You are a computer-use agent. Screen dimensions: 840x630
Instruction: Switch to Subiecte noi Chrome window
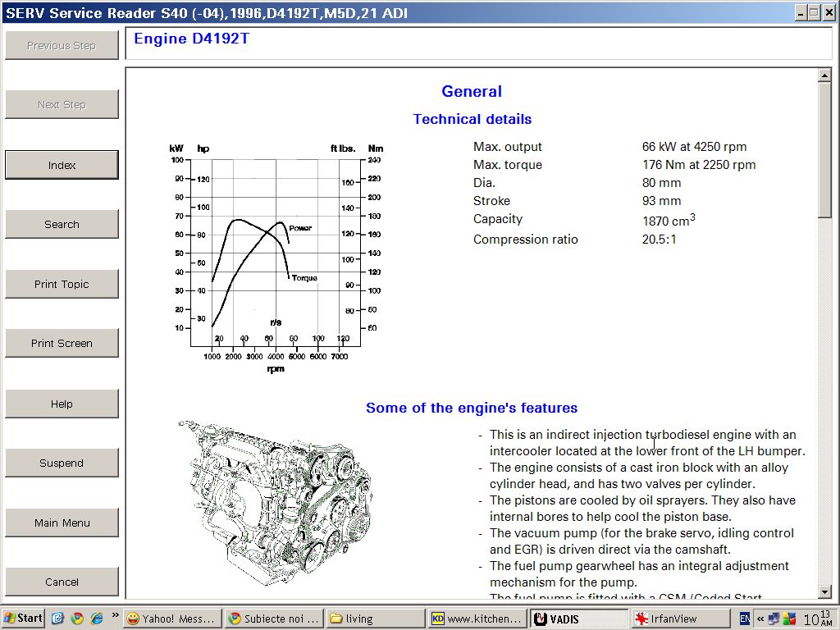(273, 619)
